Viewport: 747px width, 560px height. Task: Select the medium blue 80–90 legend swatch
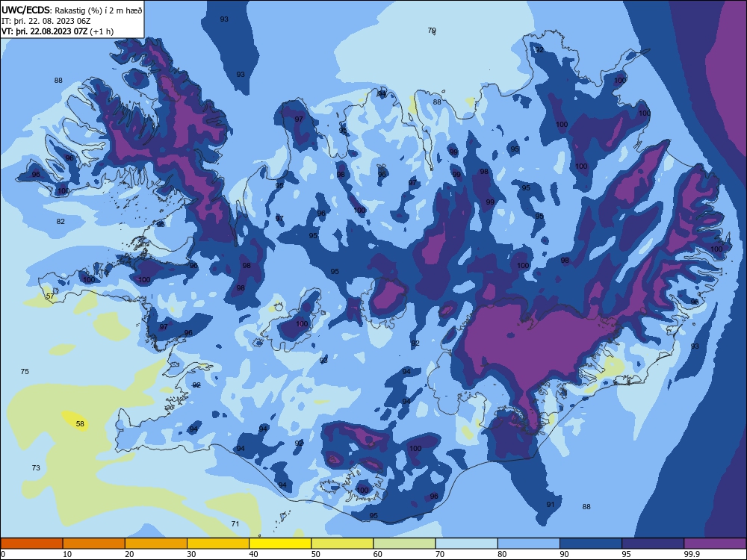click(x=529, y=544)
